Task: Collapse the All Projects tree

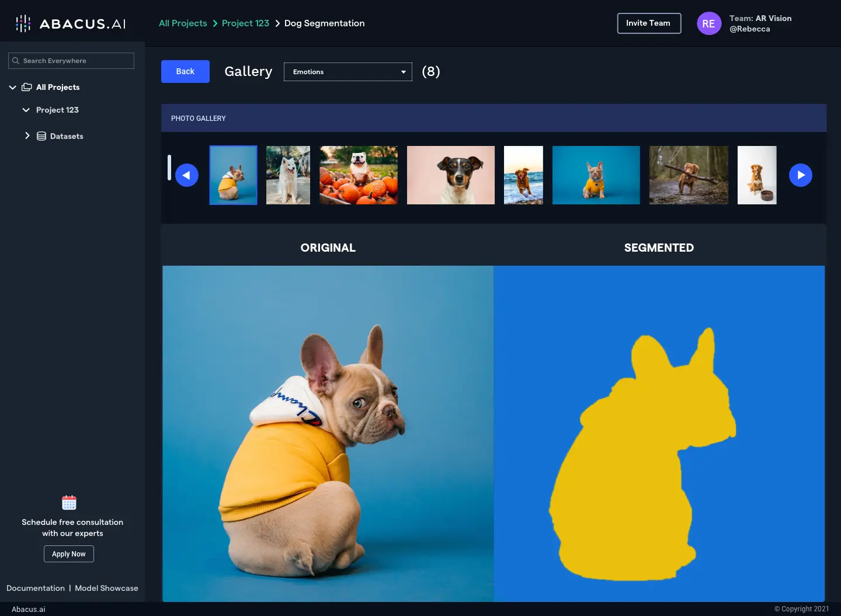Action: (x=12, y=87)
